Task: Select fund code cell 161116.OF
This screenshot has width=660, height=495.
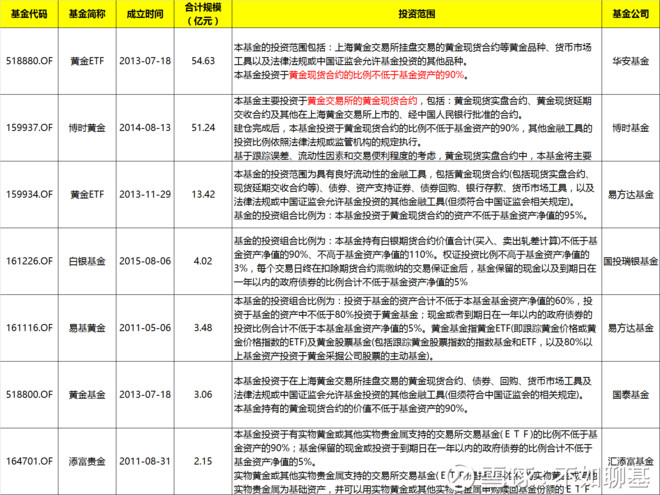Action: point(29,328)
